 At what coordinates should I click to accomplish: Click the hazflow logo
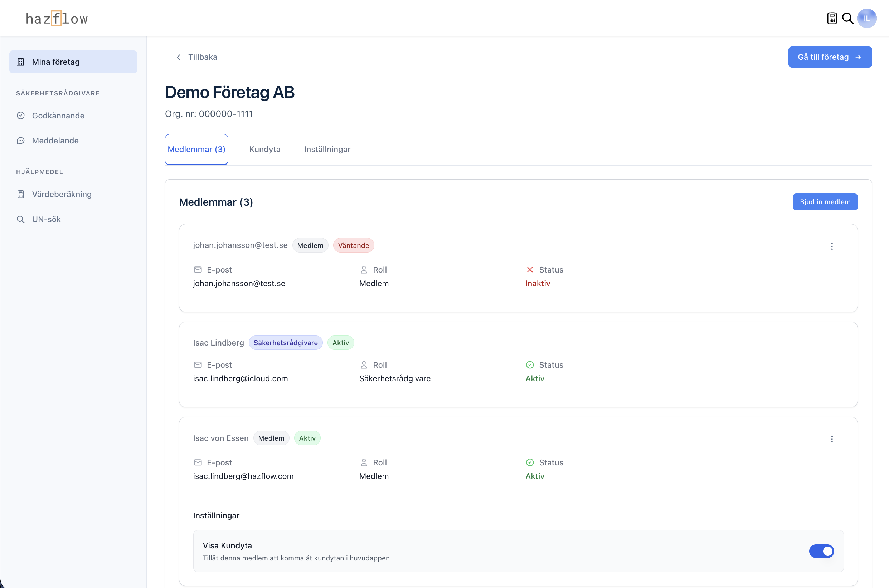coord(57,18)
